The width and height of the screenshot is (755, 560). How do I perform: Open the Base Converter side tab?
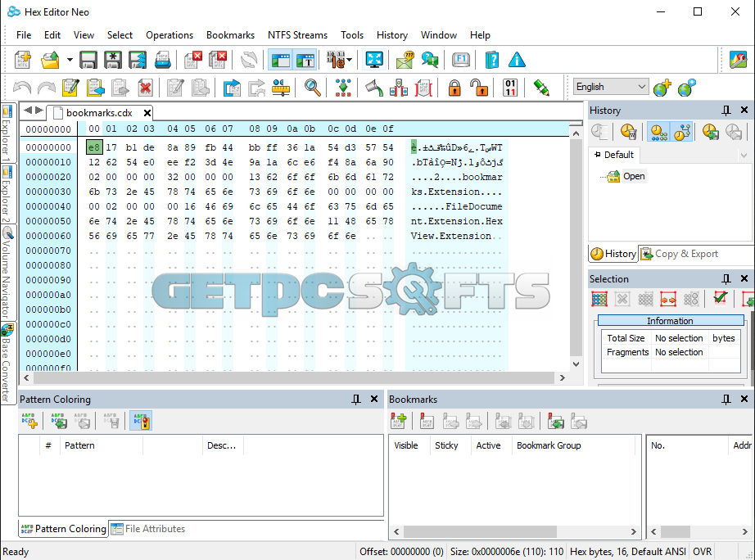coord(7,364)
